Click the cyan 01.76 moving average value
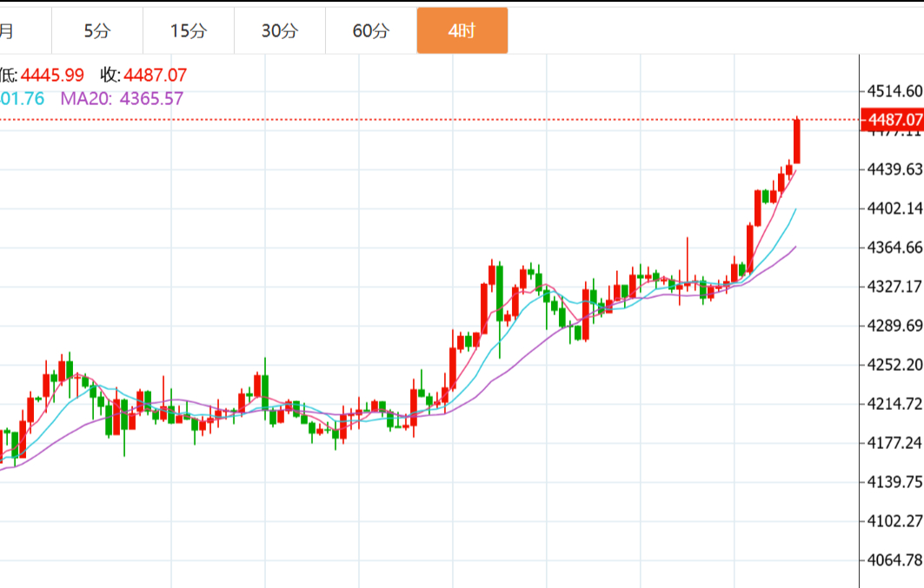The height and width of the screenshot is (588, 924). 22,98
